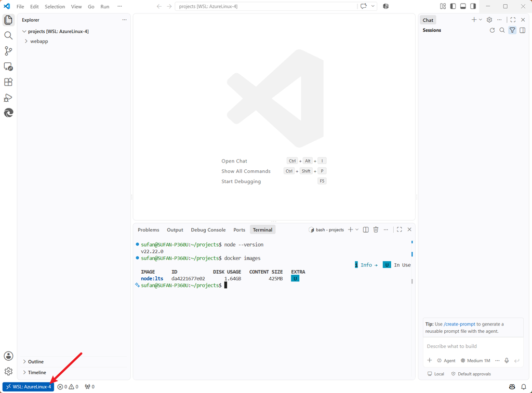Click the command center search box
Screen dimensions: 532x393
[266, 6]
